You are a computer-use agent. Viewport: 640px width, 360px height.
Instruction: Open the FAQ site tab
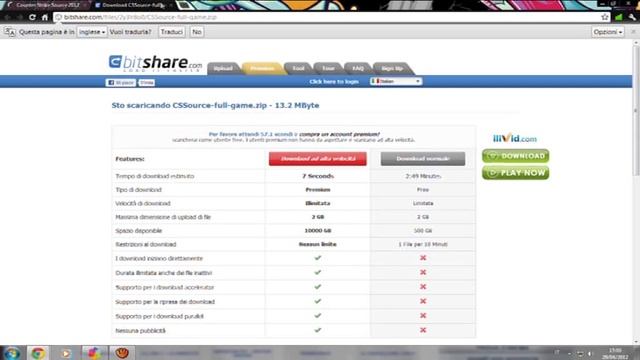click(358, 68)
